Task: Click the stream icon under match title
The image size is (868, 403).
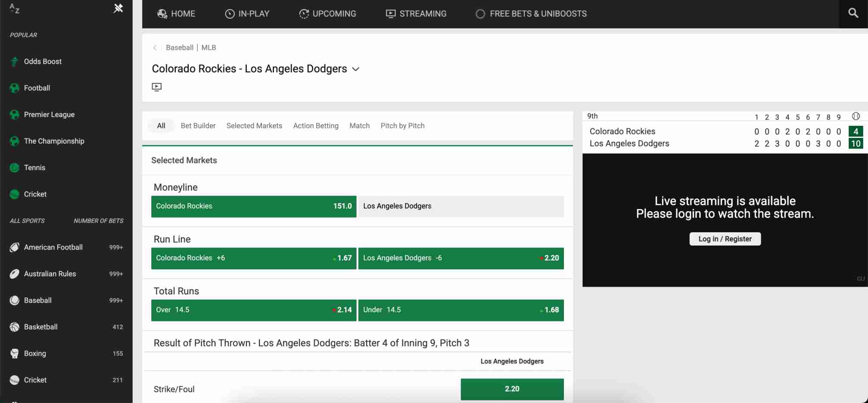Action: click(157, 87)
